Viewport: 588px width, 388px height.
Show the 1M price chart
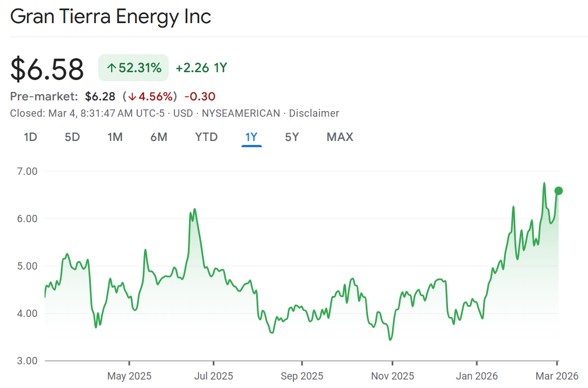(x=115, y=137)
